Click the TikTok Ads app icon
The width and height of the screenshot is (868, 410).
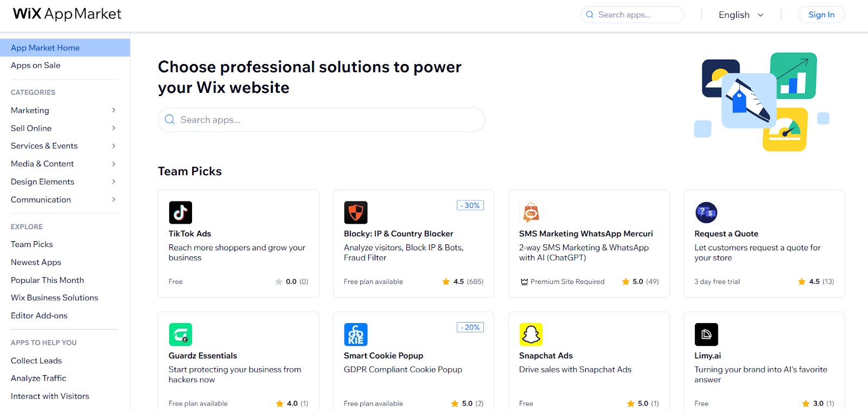click(180, 212)
